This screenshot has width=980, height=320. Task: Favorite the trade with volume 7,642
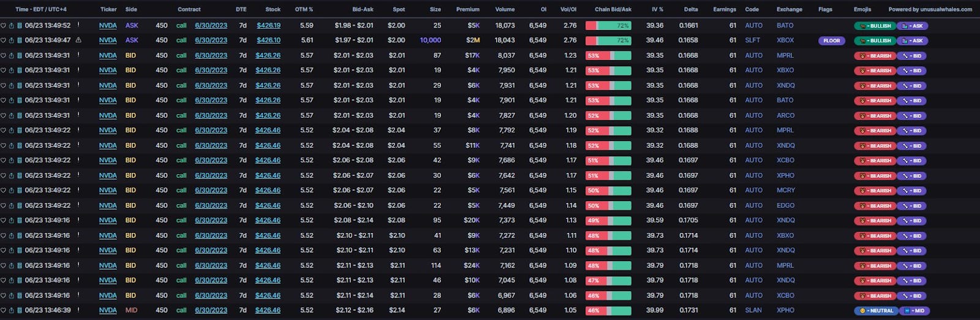[3, 176]
